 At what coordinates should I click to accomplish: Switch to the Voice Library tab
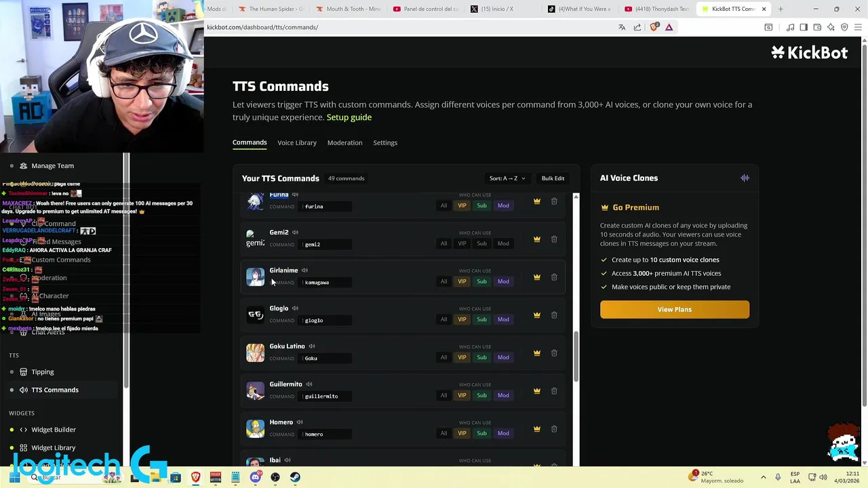click(x=297, y=142)
